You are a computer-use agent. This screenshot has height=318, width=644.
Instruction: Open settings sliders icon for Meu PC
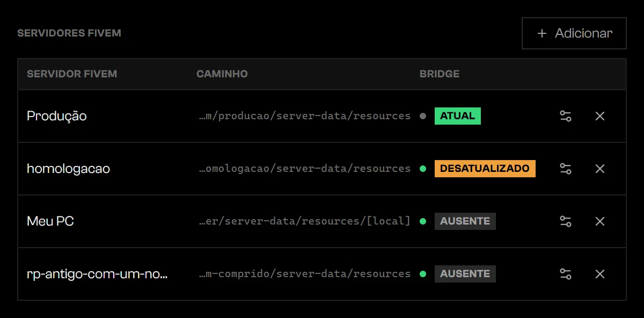click(566, 221)
